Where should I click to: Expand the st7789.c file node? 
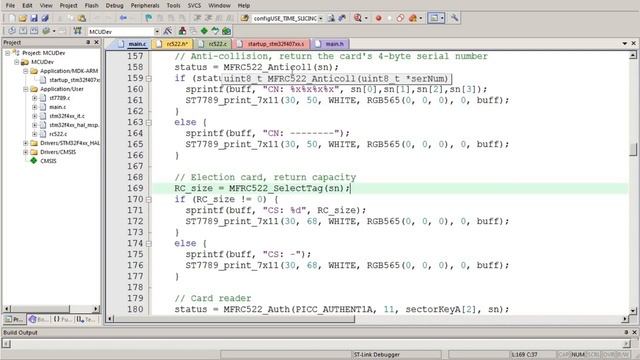(x=34, y=98)
